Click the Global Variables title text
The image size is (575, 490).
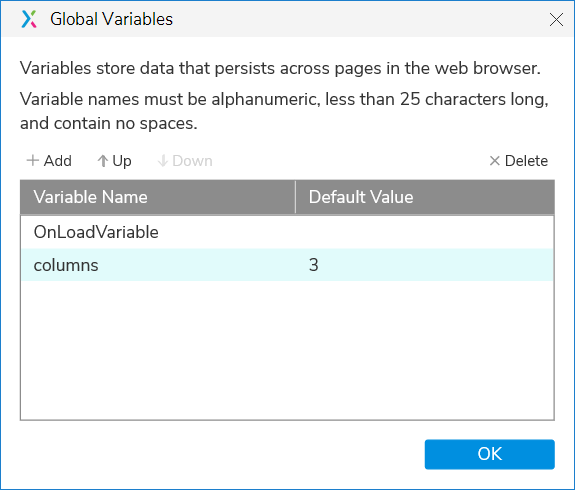111,19
